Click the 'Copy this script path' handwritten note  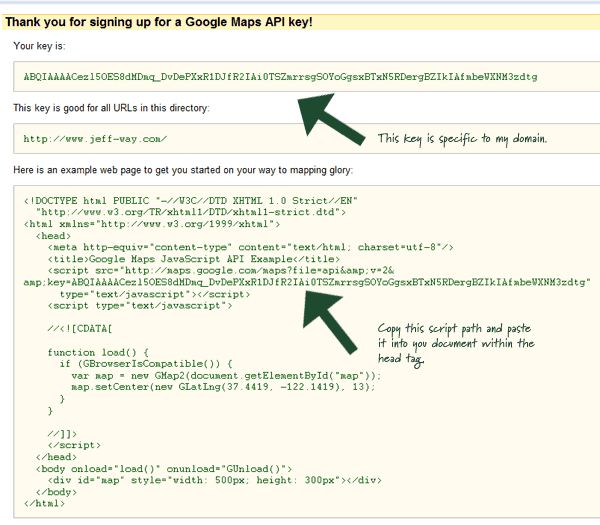[456, 344]
